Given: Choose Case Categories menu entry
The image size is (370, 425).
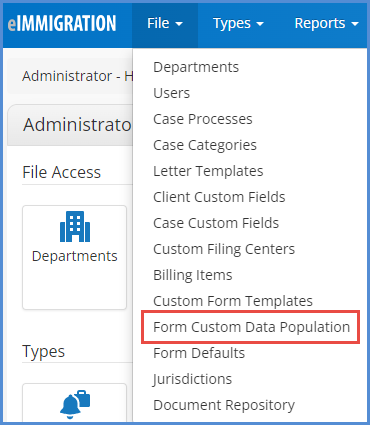Looking at the screenshot, I should coord(205,145).
